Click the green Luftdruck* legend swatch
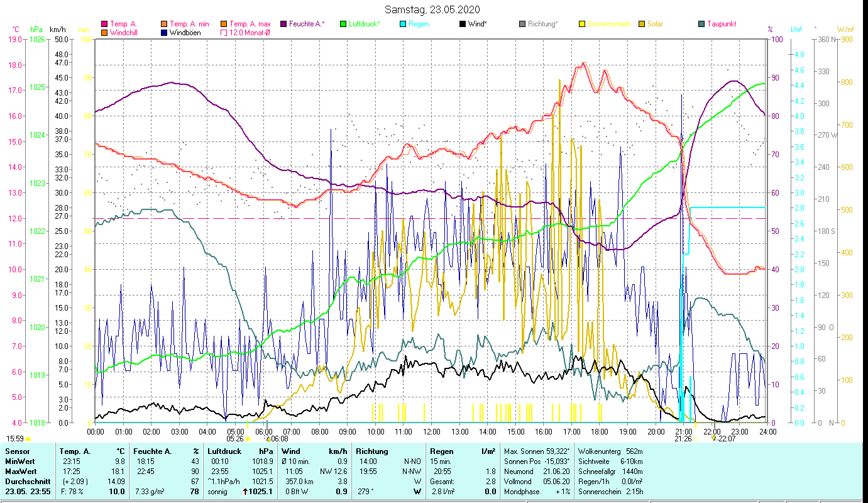This screenshot has width=868, height=503. pyautogui.click(x=343, y=24)
